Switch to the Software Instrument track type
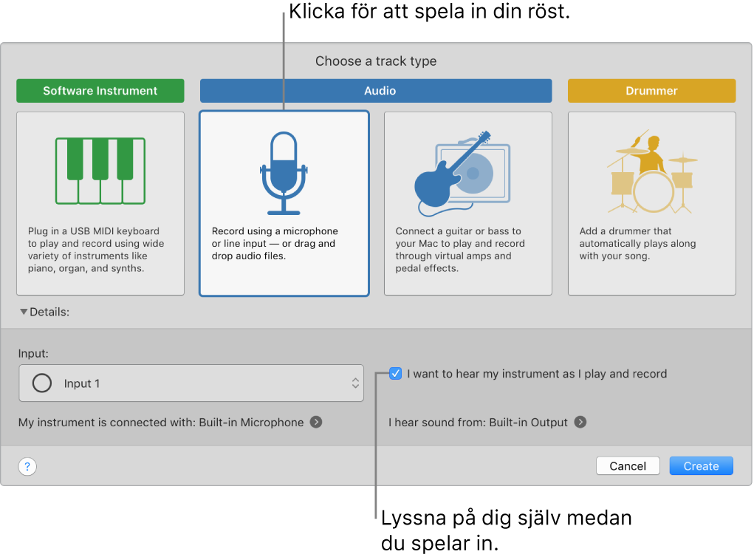This screenshot has width=754, height=560. 100,90
